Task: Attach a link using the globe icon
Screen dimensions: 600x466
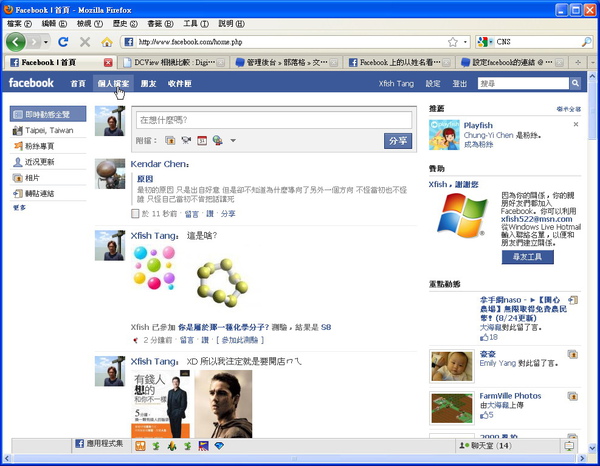Action: click(217, 140)
